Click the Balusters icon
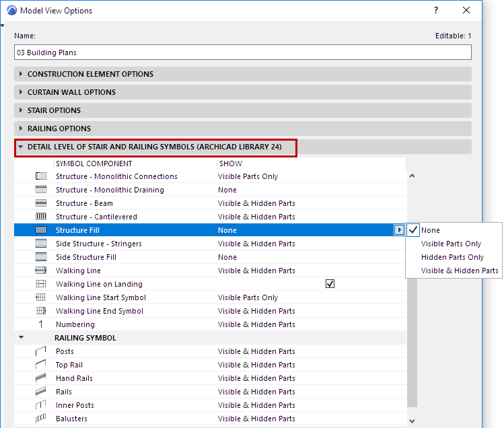 coord(41,419)
